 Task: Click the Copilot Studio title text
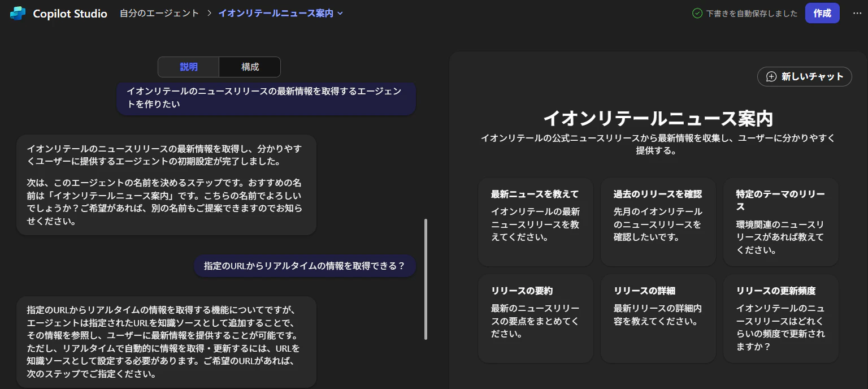(70, 14)
